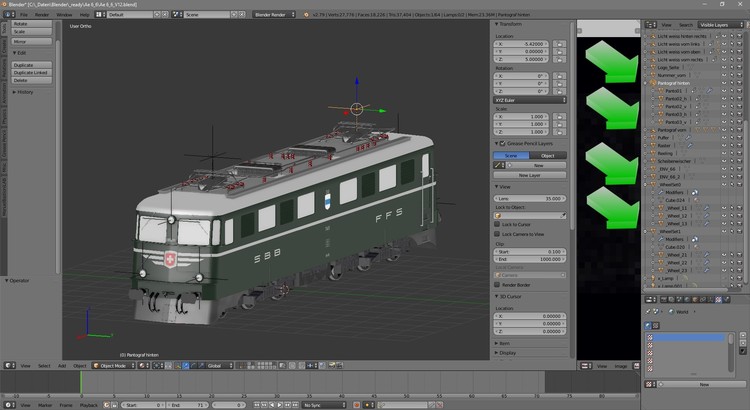Click the New Layer button
This screenshot has width=750, height=410.
530,174
